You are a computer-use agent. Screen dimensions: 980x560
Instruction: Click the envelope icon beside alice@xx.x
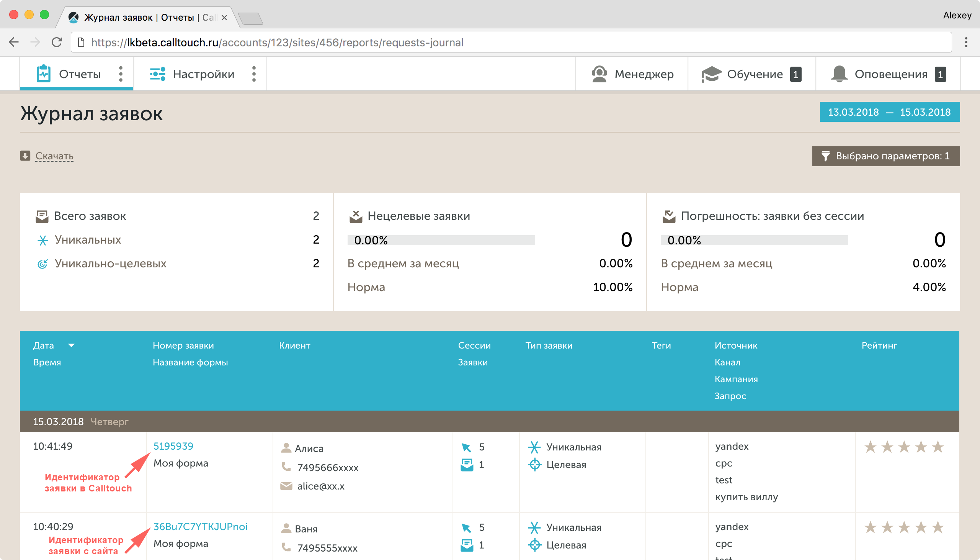pyautogui.click(x=286, y=486)
